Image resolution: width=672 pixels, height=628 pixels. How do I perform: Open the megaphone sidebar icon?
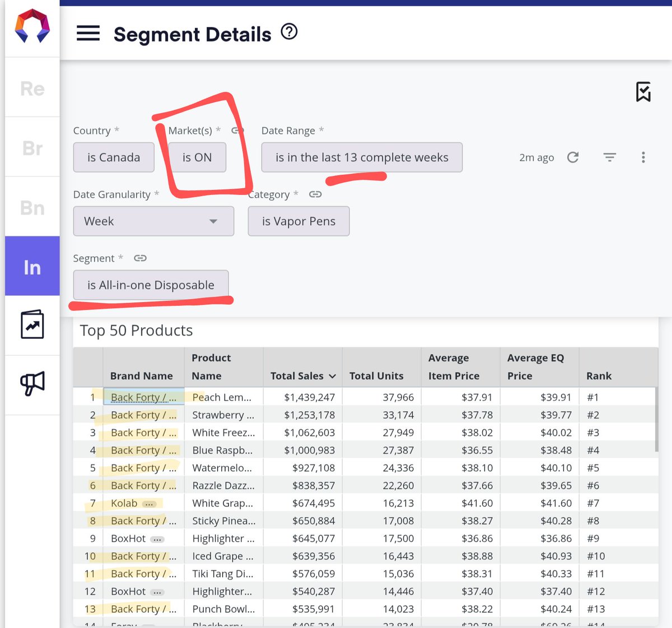[x=32, y=384]
